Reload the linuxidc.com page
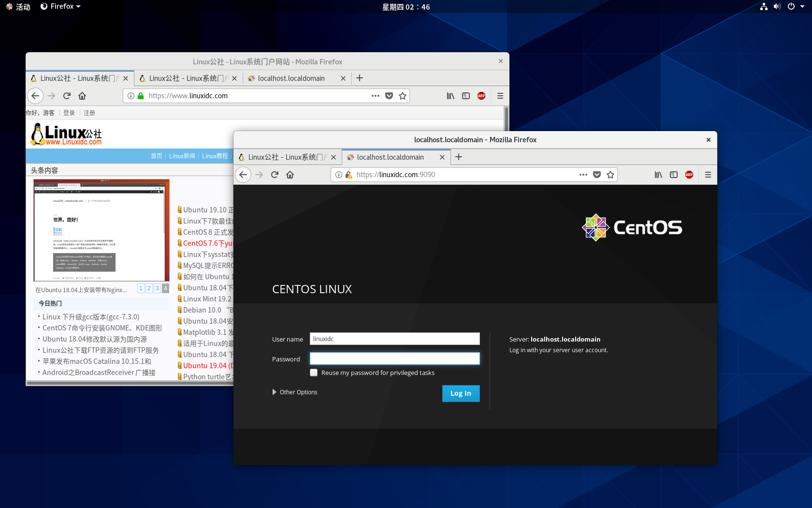This screenshot has width=812, height=508. tap(67, 96)
